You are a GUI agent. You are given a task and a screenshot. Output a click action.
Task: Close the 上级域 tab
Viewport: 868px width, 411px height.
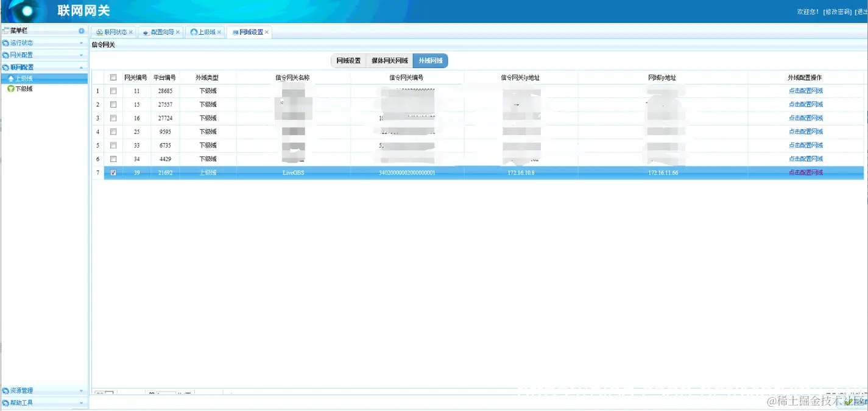tap(219, 32)
